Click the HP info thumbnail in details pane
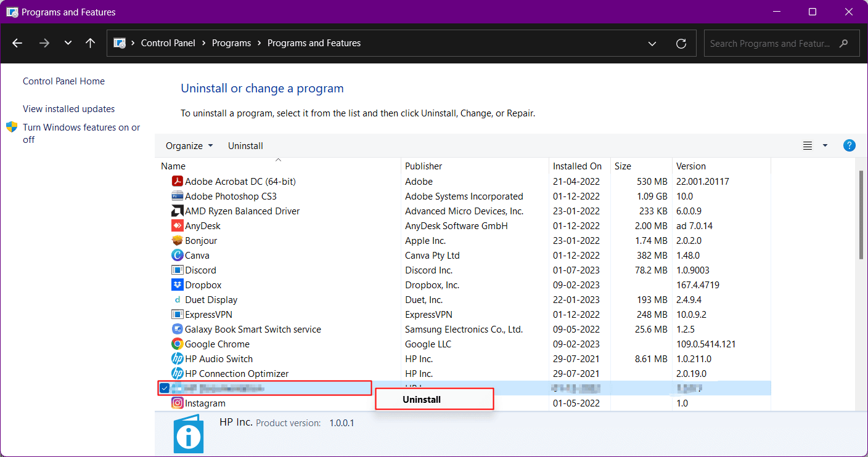The image size is (868, 457). tap(189, 434)
